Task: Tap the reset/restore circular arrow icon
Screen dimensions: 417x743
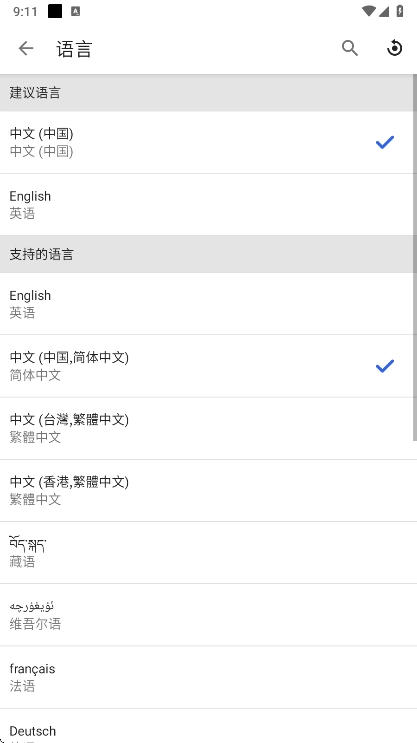Action: (x=394, y=48)
